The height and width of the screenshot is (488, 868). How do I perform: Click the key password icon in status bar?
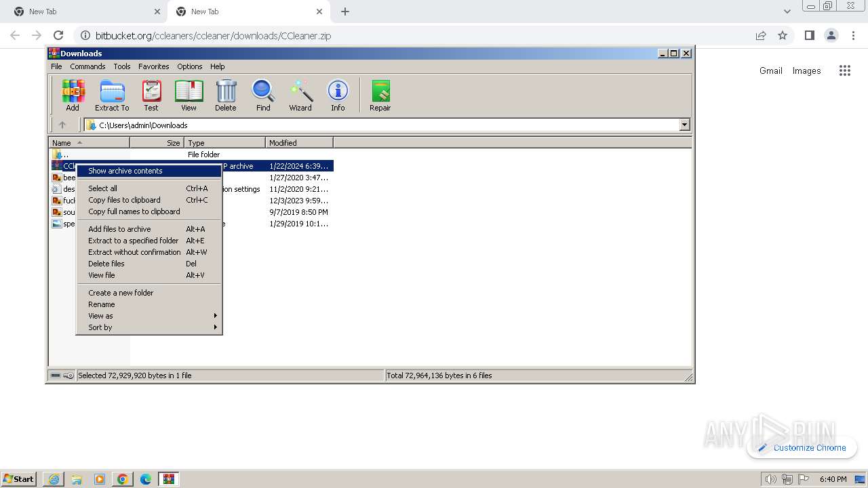(x=68, y=375)
